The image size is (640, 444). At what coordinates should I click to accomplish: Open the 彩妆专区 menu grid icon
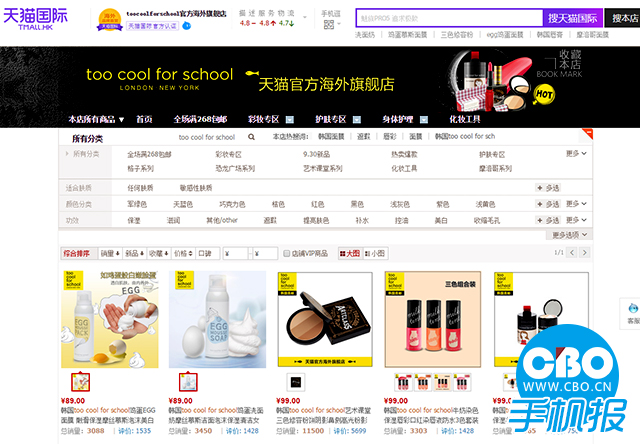point(289,120)
